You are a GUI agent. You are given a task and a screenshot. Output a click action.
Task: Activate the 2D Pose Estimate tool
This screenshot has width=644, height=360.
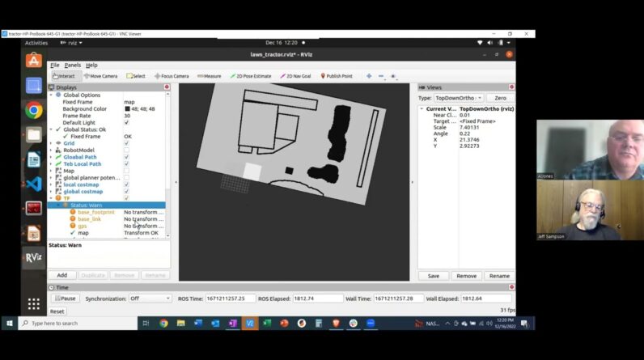[x=252, y=76]
